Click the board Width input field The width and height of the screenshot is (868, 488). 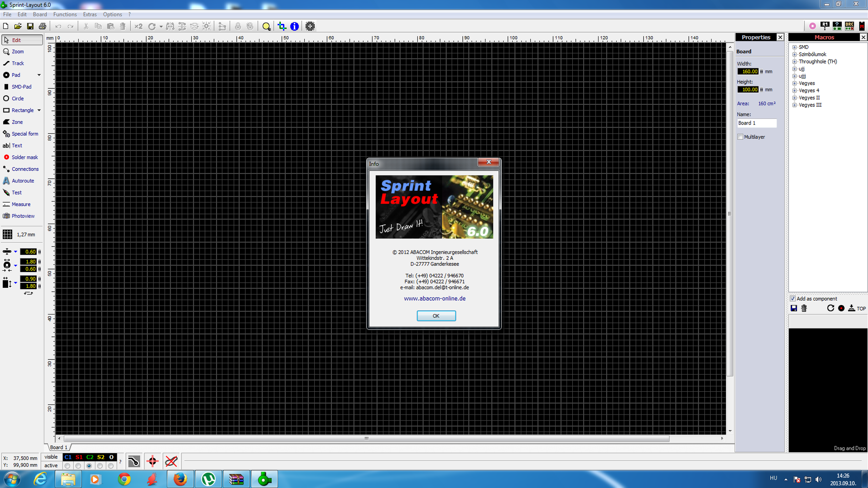point(748,71)
